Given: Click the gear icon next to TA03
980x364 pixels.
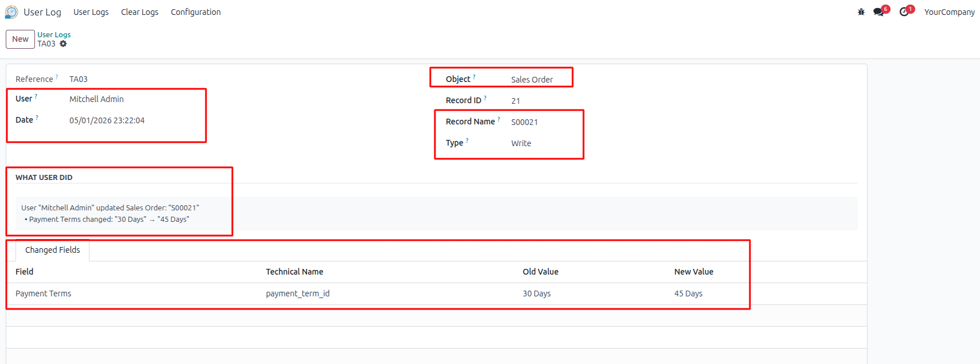Looking at the screenshot, I should (63, 44).
